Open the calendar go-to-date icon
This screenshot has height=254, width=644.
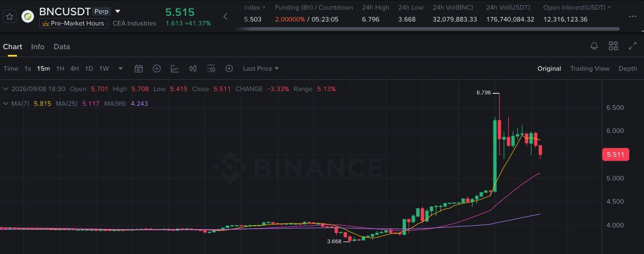139,68
